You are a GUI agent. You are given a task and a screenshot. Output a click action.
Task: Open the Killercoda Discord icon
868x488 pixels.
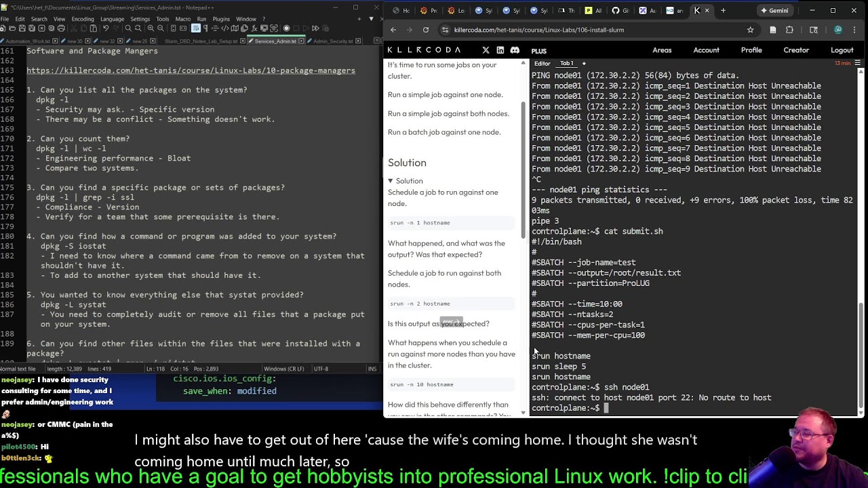tap(515, 50)
